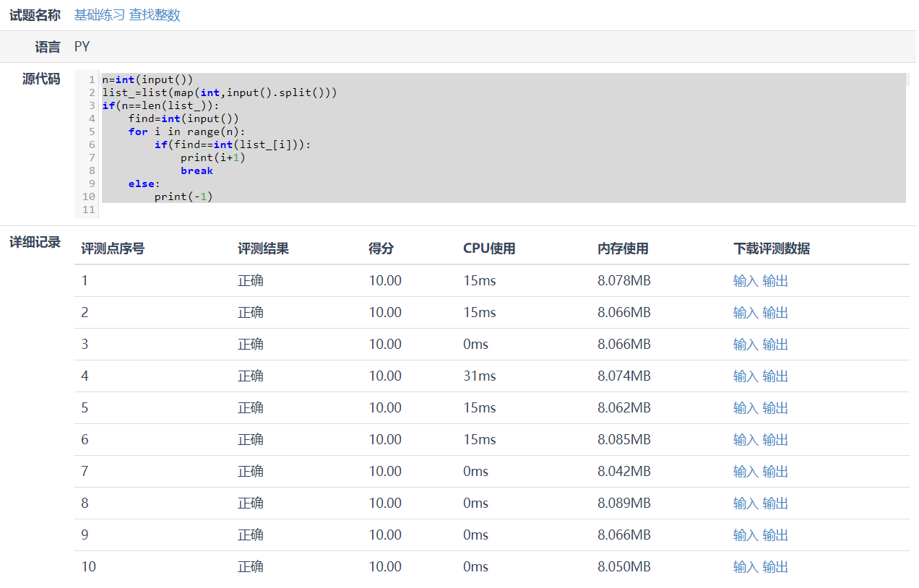Click the 8.089MB memory value
The width and height of the screenshot is (919, 588).
624,503
